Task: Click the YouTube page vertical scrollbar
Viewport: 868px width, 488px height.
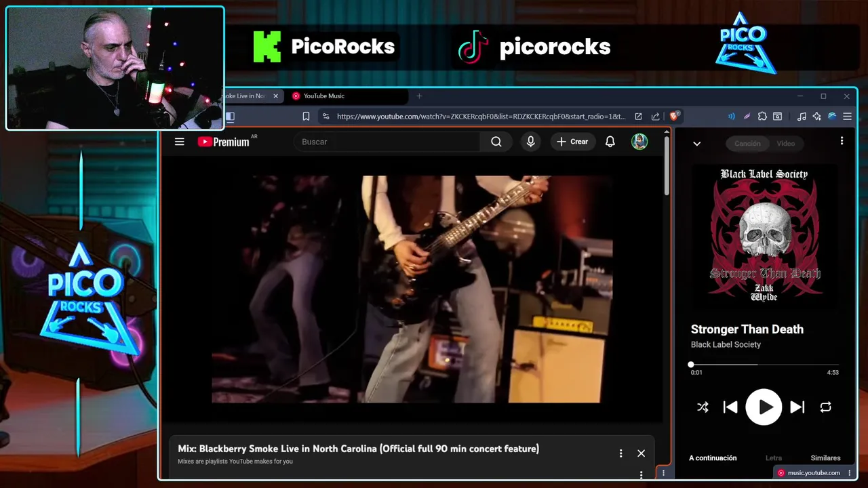Action: point(667,166)
